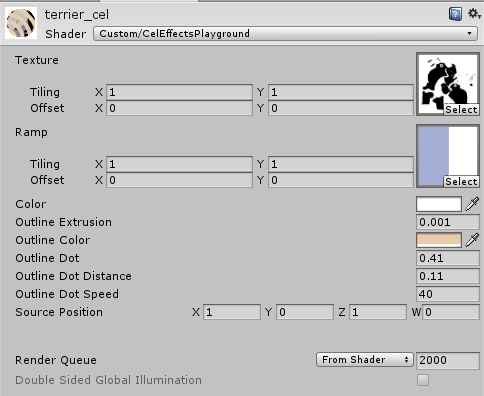Toggle Double Sided Global Illumination checkbox

pos(423,380)
